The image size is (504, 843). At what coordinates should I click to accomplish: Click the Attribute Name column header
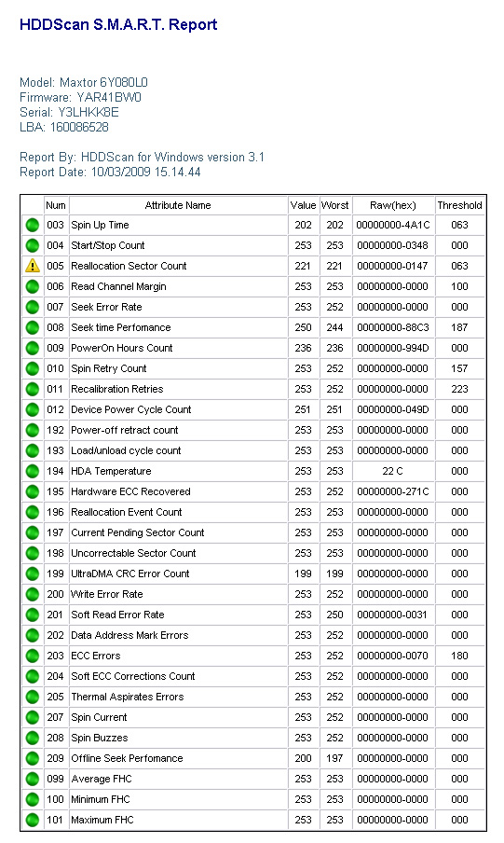[x=178, y=205]
